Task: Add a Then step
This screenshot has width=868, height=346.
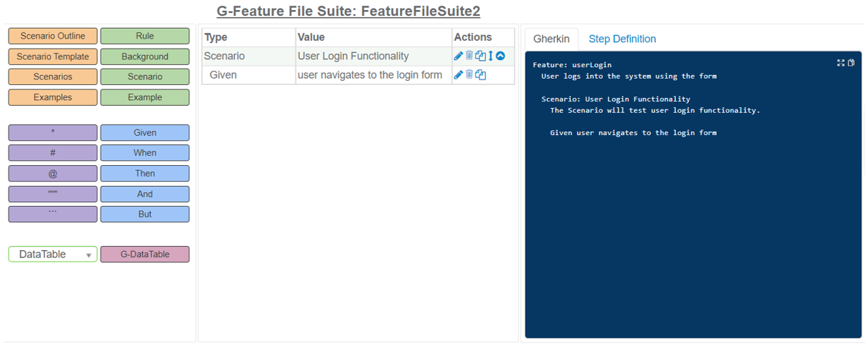Action: coord(145,173)
